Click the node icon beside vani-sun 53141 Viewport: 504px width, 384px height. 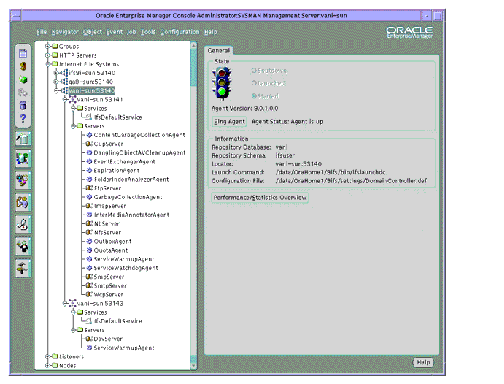click(73, 99)
